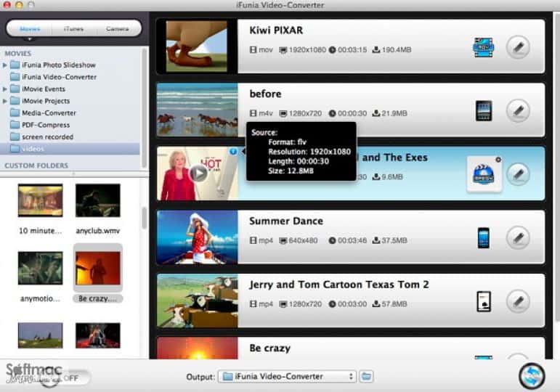Choose phone output preset for Summer Dance

point(484,237)
